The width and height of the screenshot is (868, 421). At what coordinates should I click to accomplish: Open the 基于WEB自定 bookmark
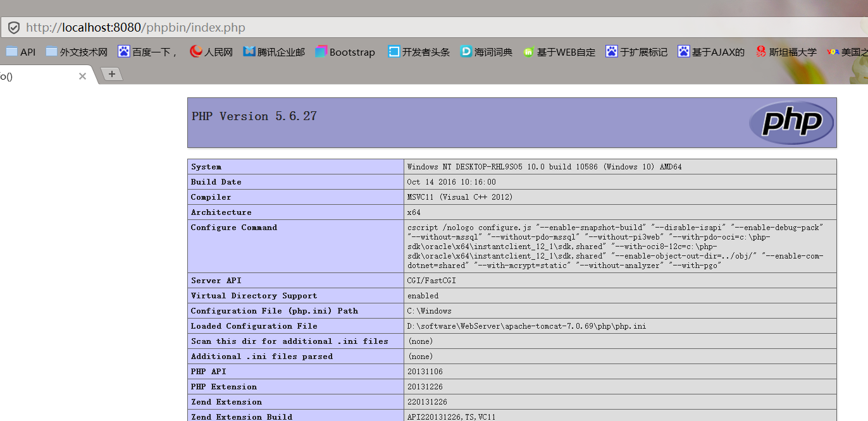559,52
